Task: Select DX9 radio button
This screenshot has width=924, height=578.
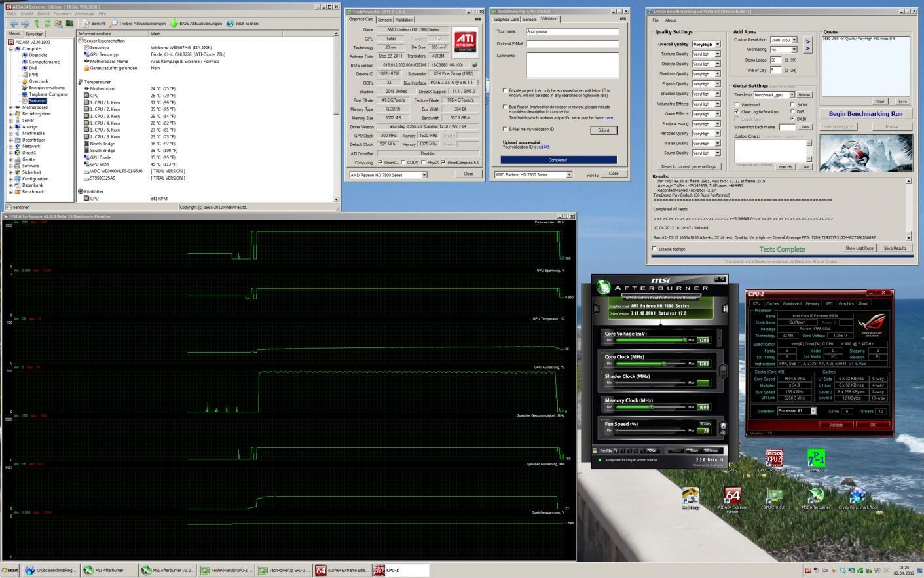Action: 793,111
